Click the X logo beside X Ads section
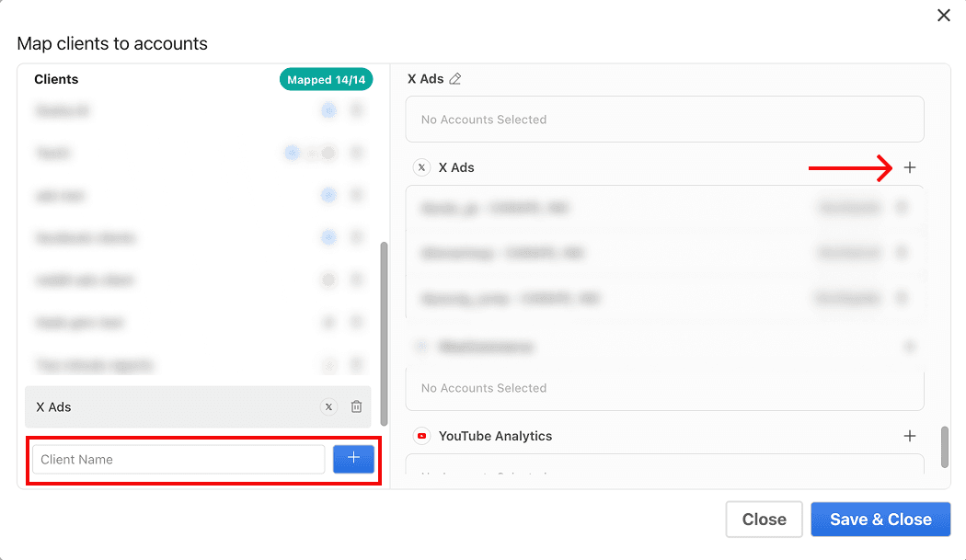Screen dimensions: 966x560 (421, 167)
